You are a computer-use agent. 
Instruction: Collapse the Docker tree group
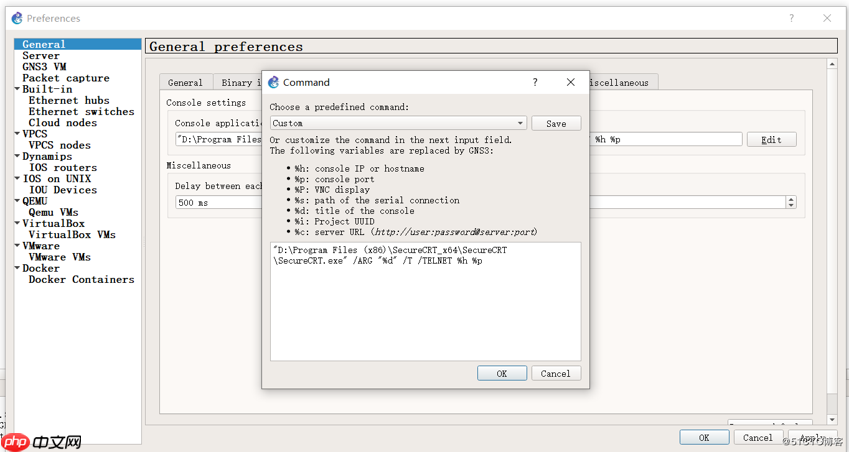(17, 268)
